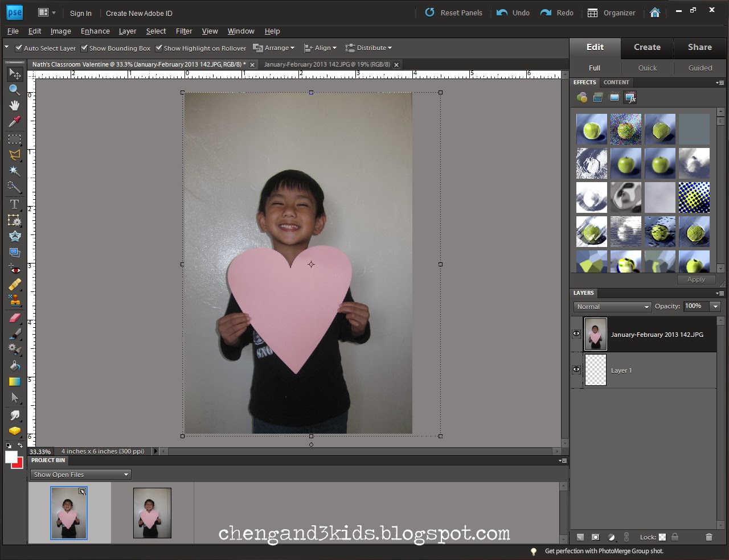729x560 pixels.
Task: Select the Hand tool
Action: pos(14,105)
